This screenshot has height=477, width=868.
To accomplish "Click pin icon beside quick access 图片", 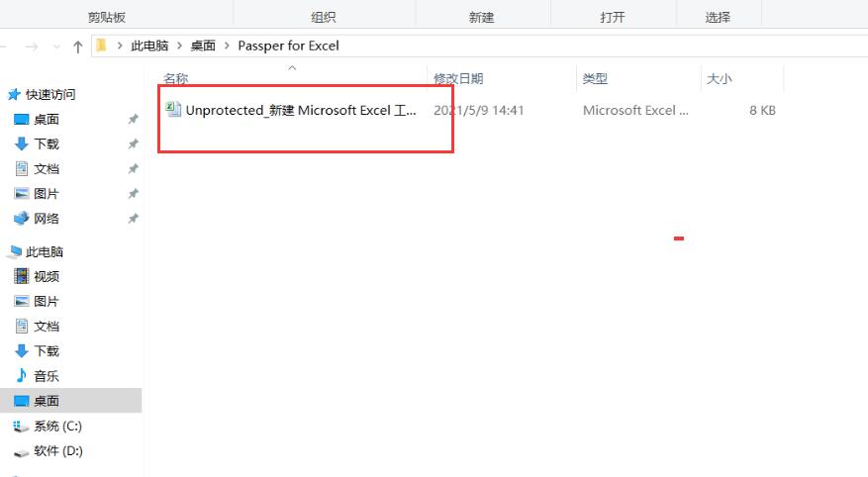I will pos(133,194).
